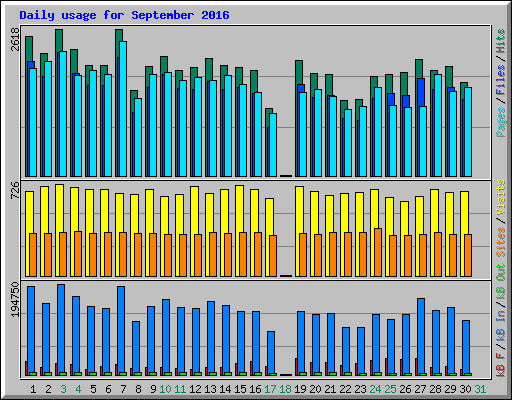Click day label 1 on the x-axis

point(33,389)
